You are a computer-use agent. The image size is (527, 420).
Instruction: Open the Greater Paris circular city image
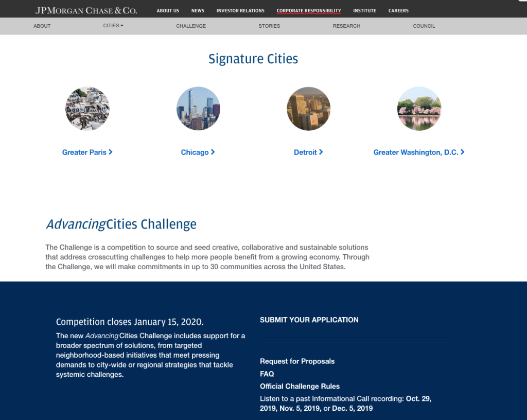pos(87,109)
